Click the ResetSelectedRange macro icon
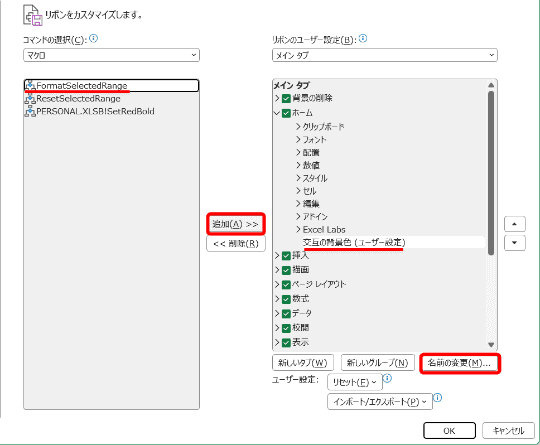This screenshot has height=445, width=540. point(30,99)
